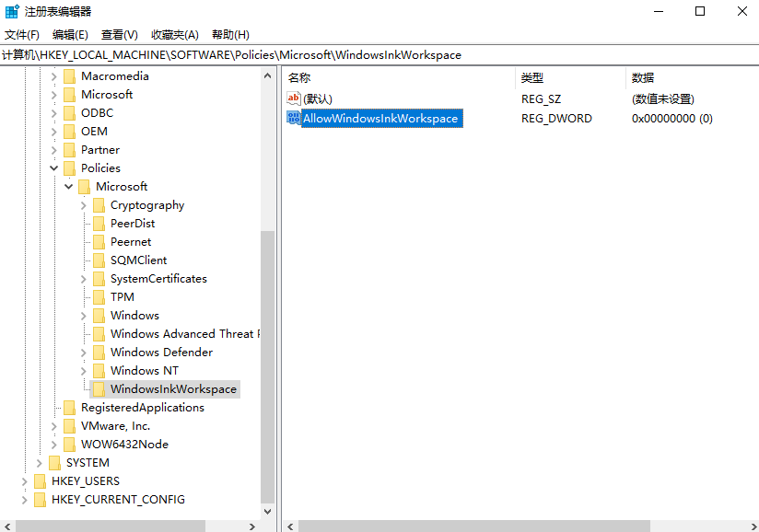The image size is (759, 532).
Task: Click the tree pane vertical scrollbar down arrow
Action: [x=268, y=511]
